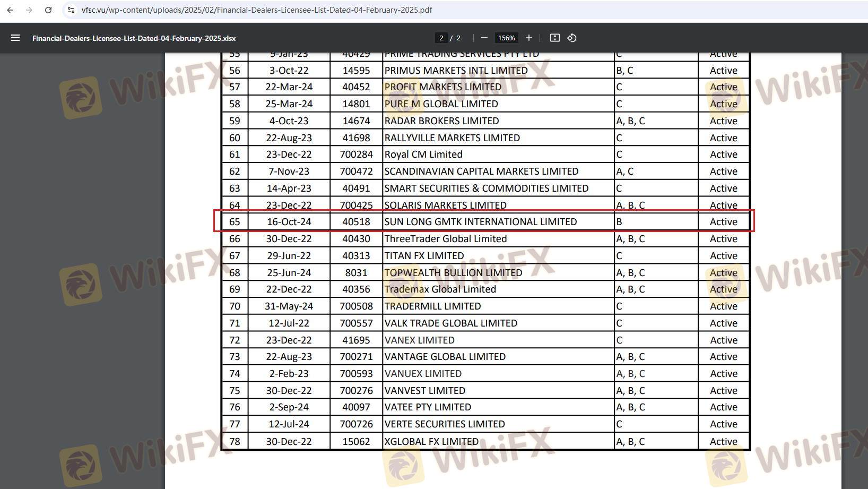Select Active status of XGLOBAL FX row
The width and height of the screenshot is (868, 489).
click(724, 442)
